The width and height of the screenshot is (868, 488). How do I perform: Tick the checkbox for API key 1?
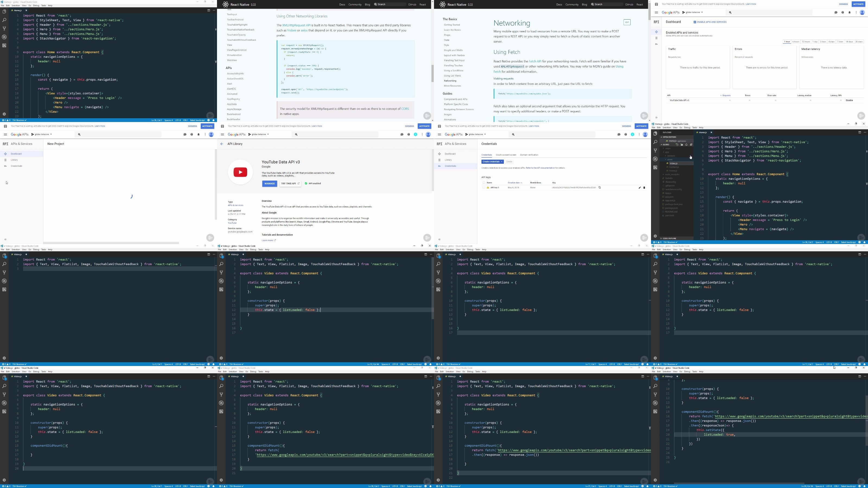tap(484, 188)
